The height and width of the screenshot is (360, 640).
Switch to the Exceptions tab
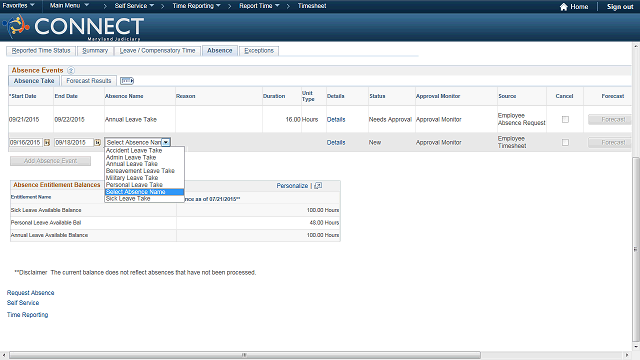(x=259, y=51)
